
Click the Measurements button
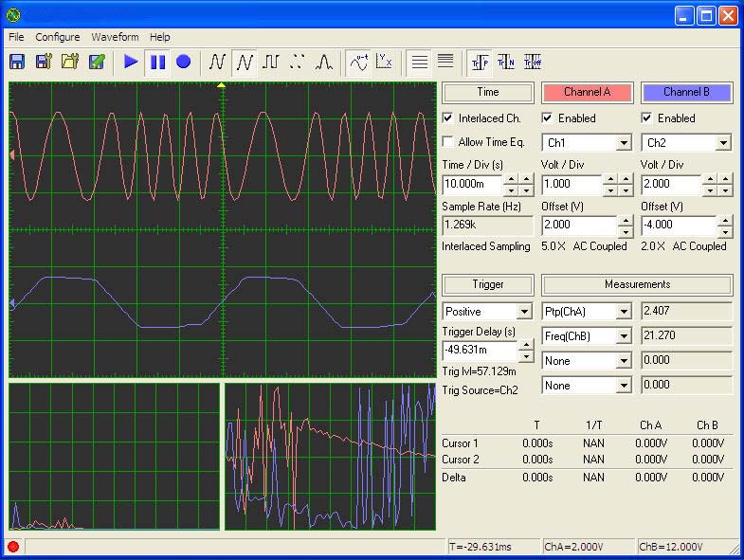pyautogui.click(x=637, y=284)
